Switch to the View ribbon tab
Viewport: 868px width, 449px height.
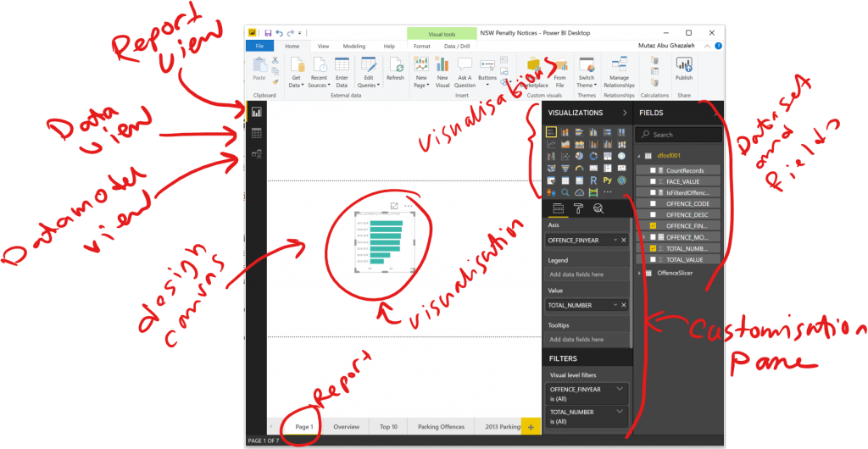(x=323, y=47)
